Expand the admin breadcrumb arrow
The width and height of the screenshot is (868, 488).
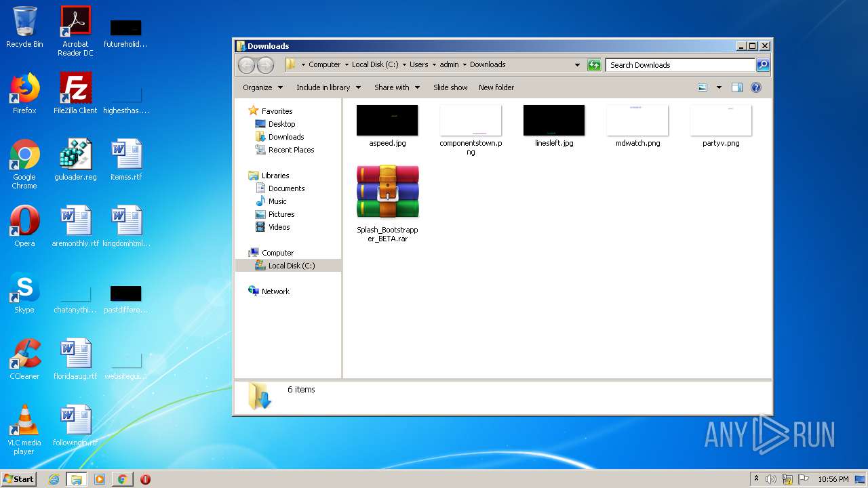465,65
